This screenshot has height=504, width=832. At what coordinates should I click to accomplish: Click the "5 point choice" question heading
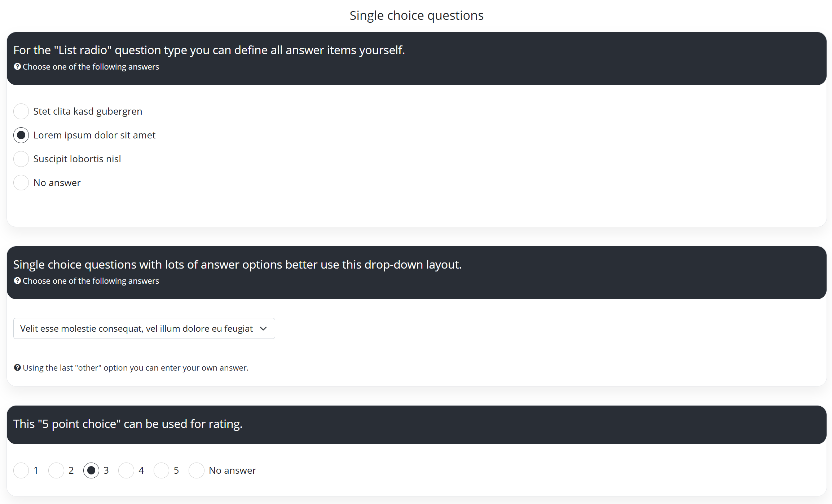click(x=128, y=424)
